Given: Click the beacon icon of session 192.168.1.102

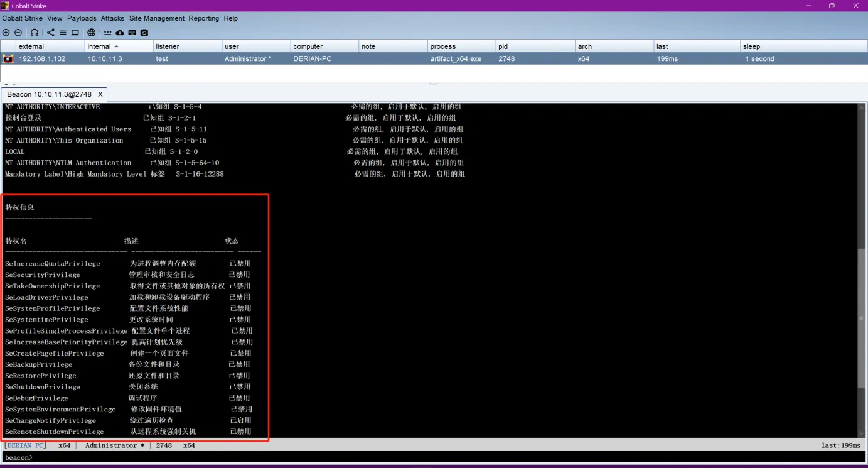Looking at the screenshot, I should point(8,58).
